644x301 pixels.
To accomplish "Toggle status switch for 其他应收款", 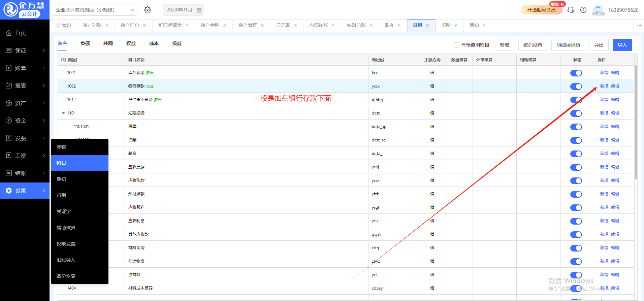I will 576,235.
